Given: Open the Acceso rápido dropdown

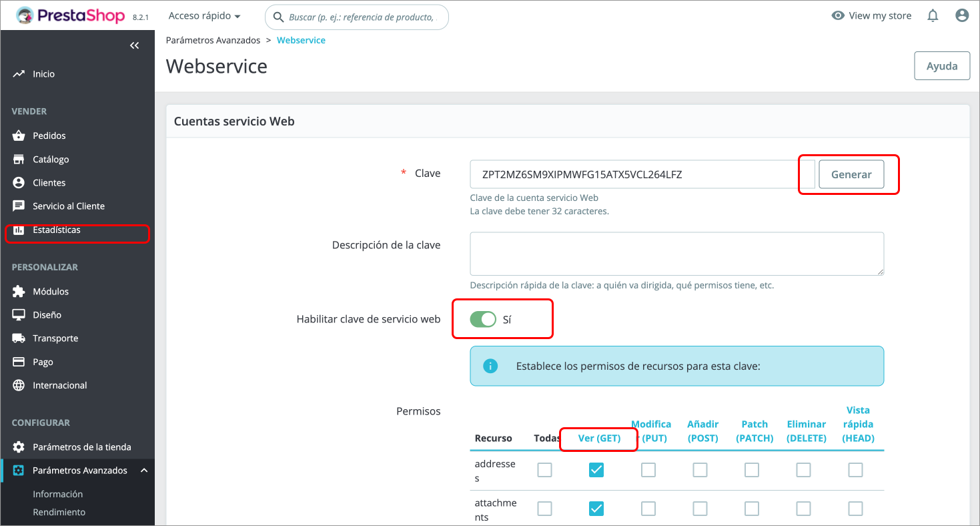Looking at the screenshot, I should click(x=203, y=15).
